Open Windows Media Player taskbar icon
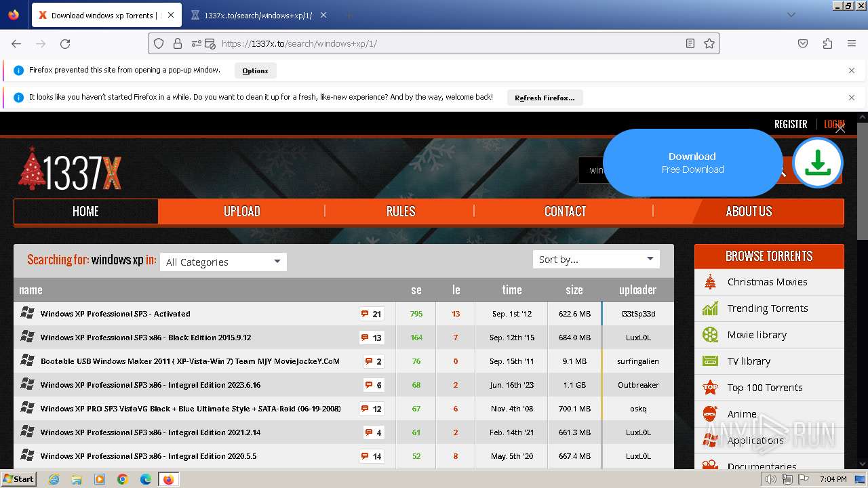 pyautogui.click(x=100, y=479)
